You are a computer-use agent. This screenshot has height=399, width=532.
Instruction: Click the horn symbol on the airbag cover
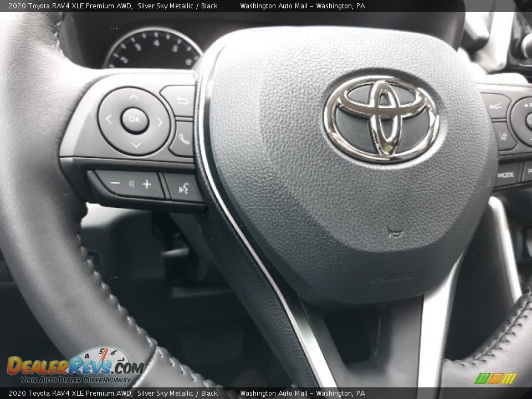pos(395,232)
